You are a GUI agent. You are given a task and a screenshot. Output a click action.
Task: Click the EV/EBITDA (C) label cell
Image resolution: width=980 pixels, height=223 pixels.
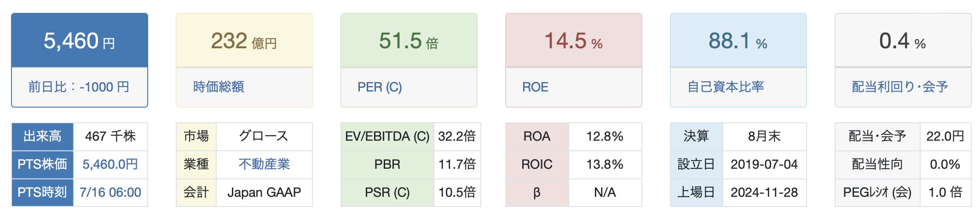click(x=387, y=136)
